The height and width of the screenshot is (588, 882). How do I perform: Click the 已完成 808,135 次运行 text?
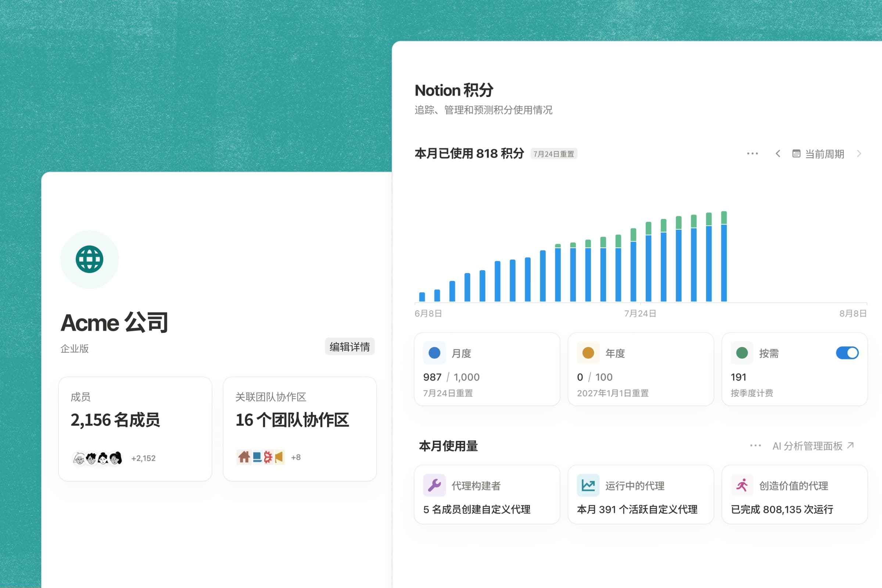click(782, 509)
